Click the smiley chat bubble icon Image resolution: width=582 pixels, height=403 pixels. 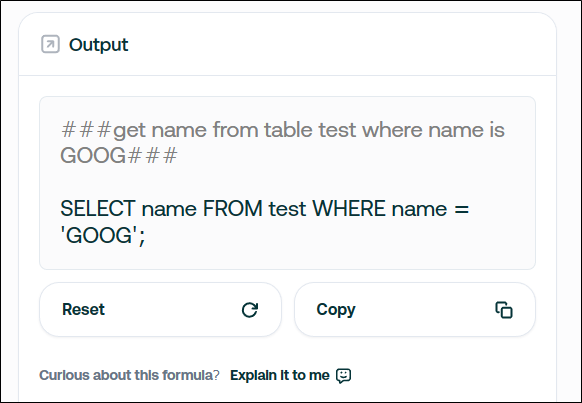(343, 376)
